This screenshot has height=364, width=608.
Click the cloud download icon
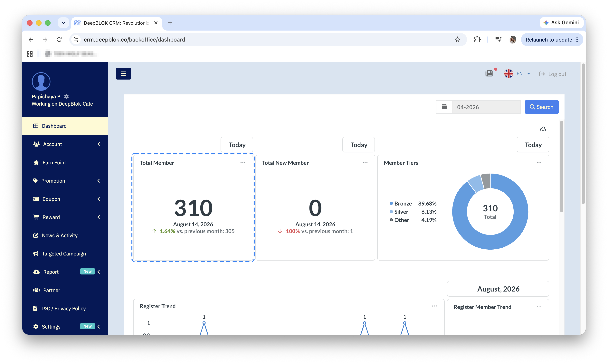[543, 129]
